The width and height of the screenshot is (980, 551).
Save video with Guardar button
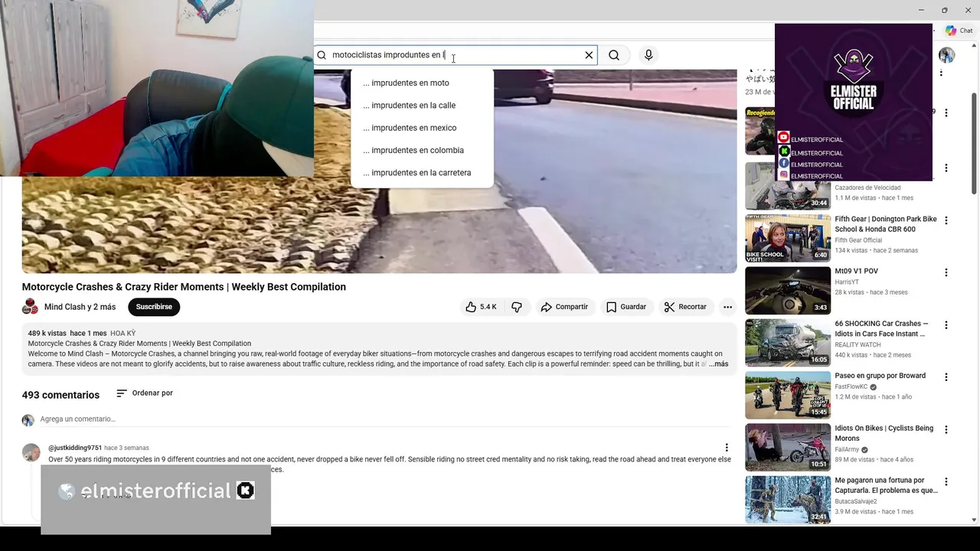point(626,307)
